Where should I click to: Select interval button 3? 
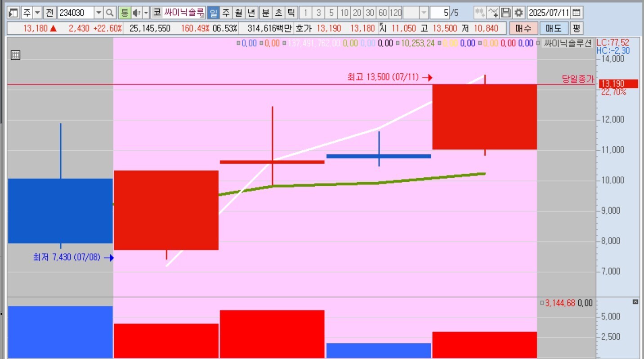click(x=318, y=13)
